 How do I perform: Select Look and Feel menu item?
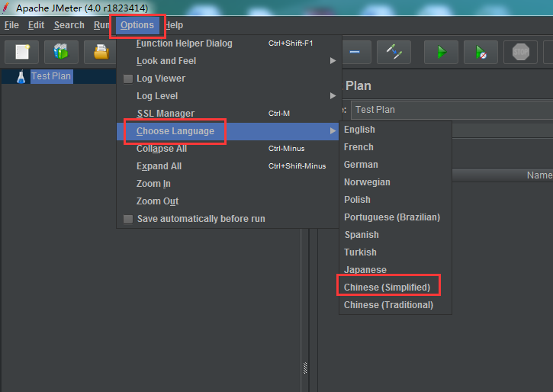click(228, 61)
